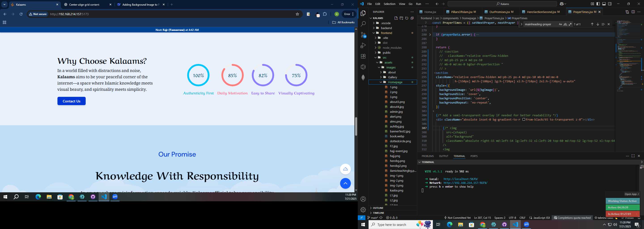This screenshot has width=644, height=229.
Task: Expand the TIMELINE section
Action: (x=392, y=213)
